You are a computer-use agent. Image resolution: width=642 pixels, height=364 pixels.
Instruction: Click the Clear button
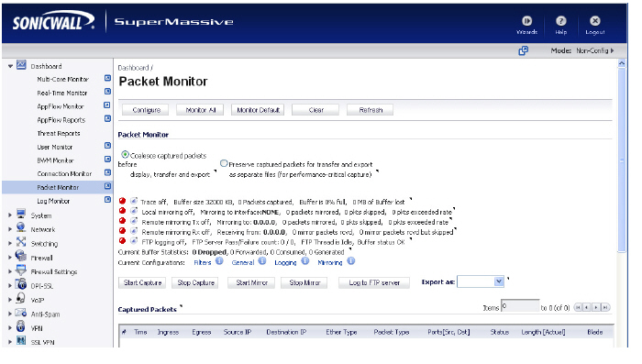tap(315, 110)
